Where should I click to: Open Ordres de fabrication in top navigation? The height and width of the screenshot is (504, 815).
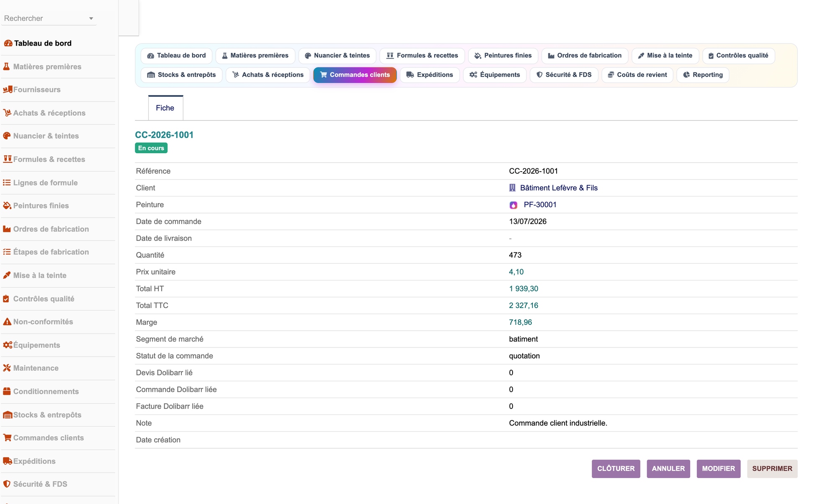pos(585,56)
